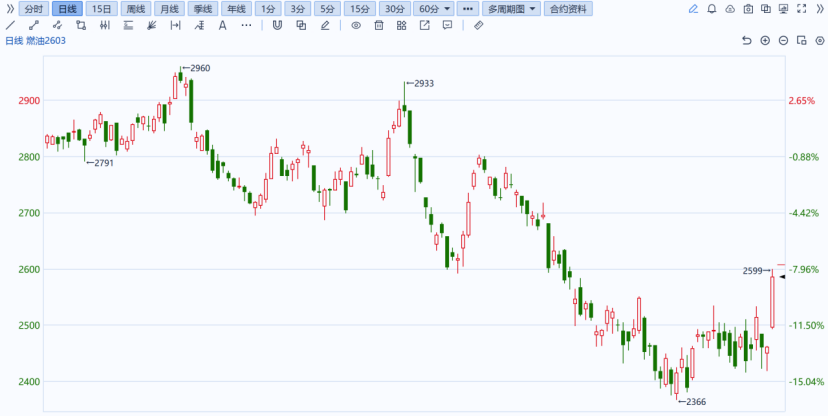The height and width of the screenshot is (417, 829).
Task: Select the 1分 minute period
Action: (x=268, y=8)
